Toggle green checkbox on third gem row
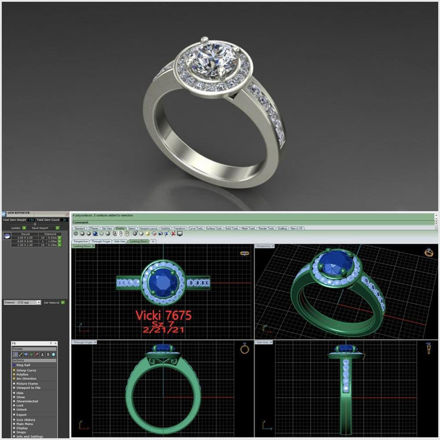 60,245
